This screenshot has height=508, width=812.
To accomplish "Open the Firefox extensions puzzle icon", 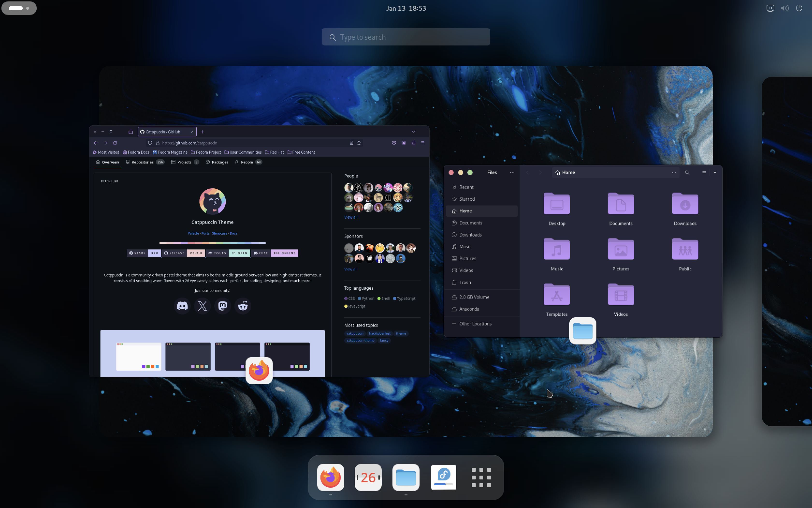I will click(413, 143).
